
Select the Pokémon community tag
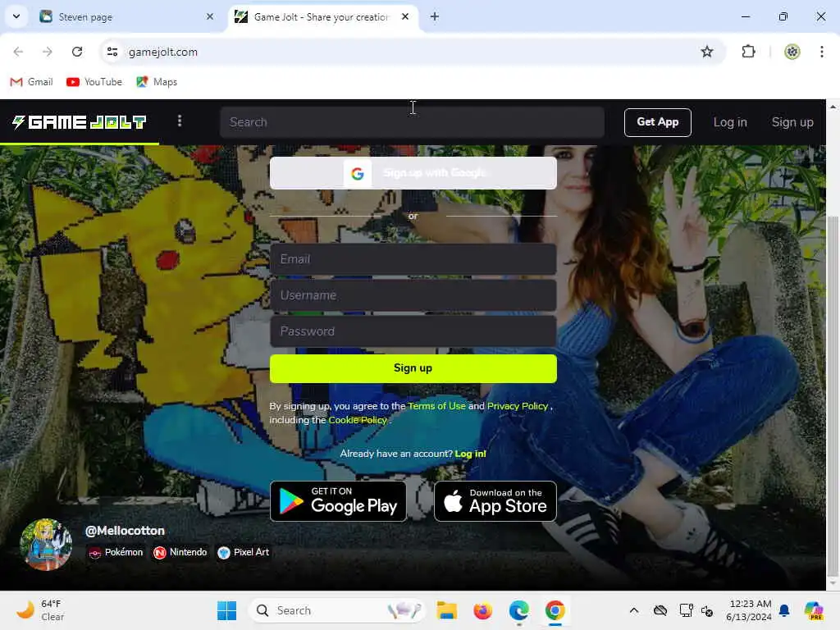click(x=116, y=552)
